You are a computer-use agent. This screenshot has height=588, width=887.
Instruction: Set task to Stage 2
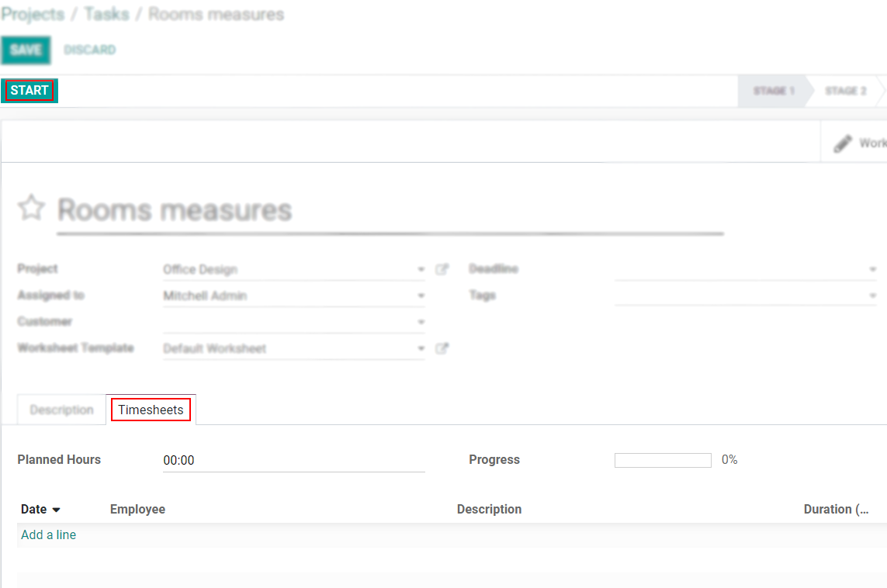(x=846, y=91)
